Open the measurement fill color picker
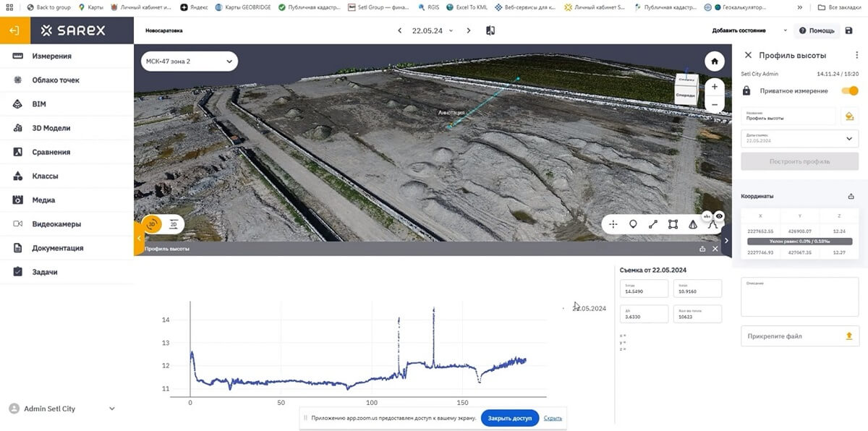This screenshot has width=868, height=431. 849,116
